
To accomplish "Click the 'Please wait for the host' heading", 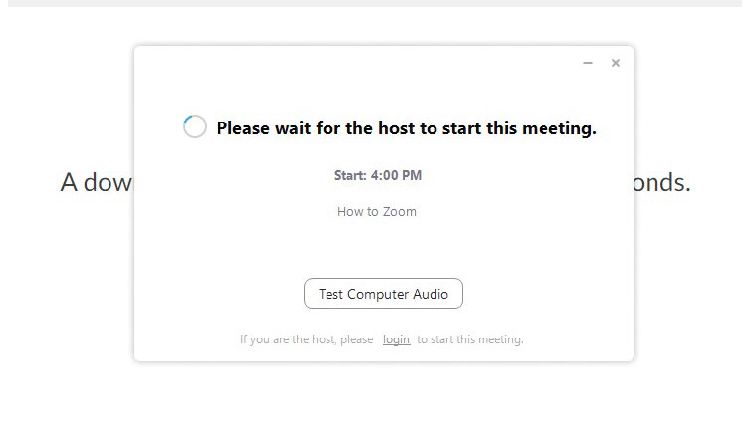I will coord(406,128).
